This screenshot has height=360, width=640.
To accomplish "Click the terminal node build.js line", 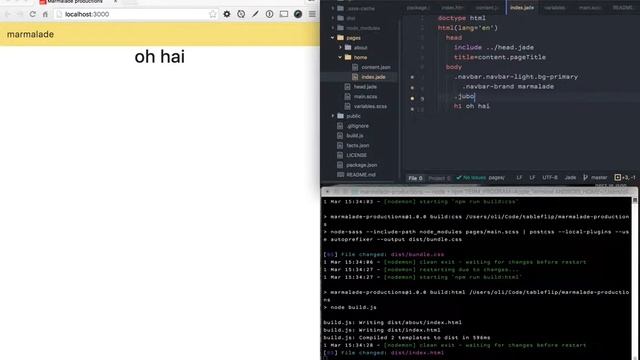I will click(x=350, y=307).
